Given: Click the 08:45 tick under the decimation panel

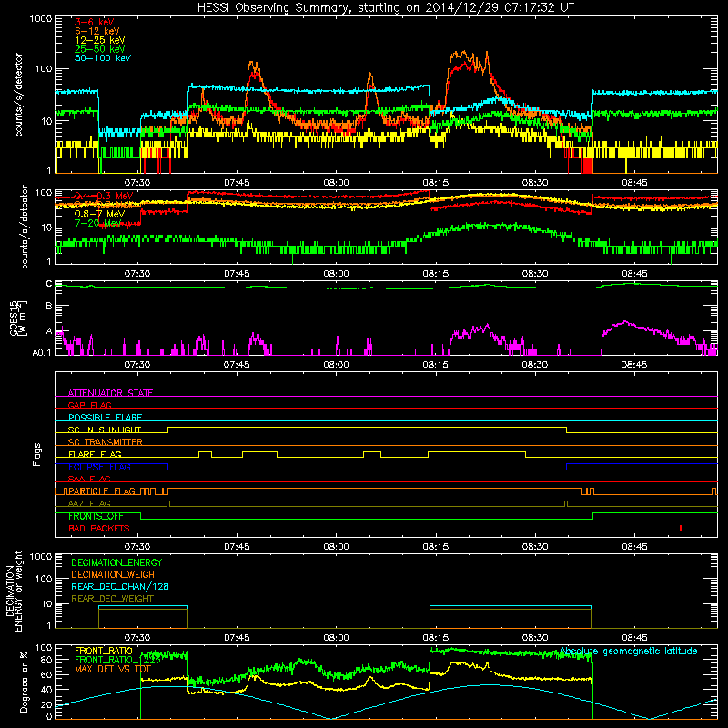Looking at the screenshot, I should tap(634, 638).
